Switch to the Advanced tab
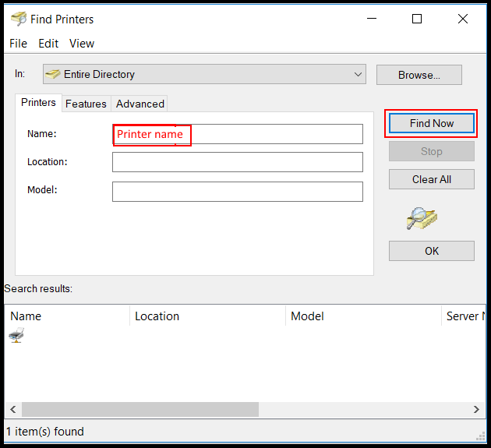Viewport: 491px width, 448px height. 140,104
